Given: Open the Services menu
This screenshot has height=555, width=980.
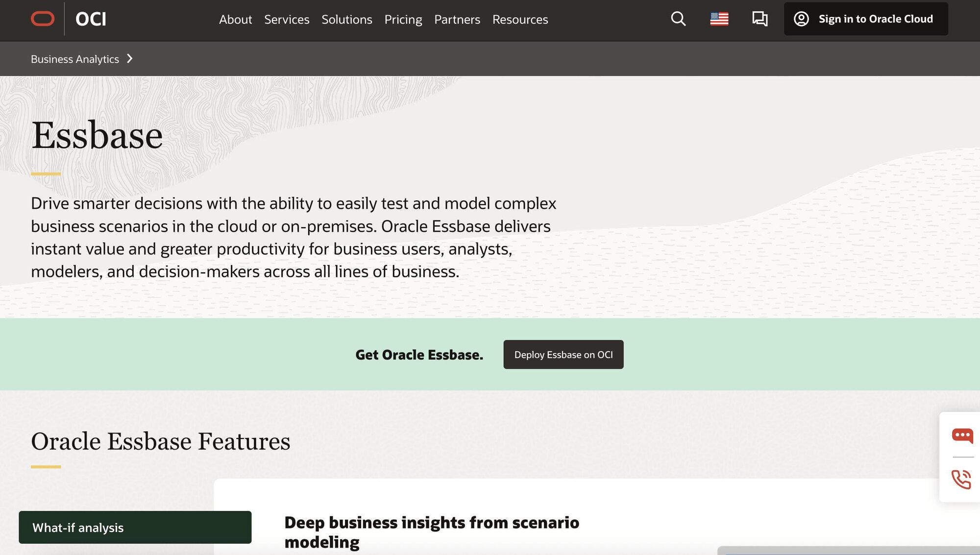Looking at the screenshot, I should [x=287, y=19].
